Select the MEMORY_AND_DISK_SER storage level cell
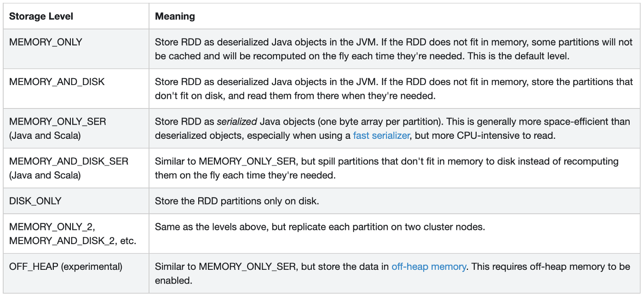The width and height of the screenshot is (644, 297). coord(76,168)
